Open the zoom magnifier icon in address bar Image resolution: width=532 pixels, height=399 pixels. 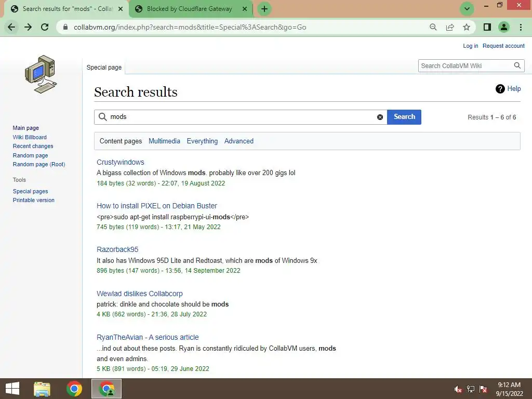[x=433, y=27]
